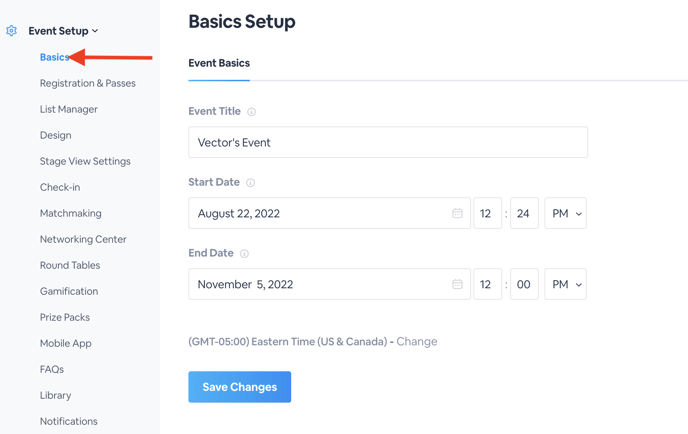The width and height of the screenshot is (688, 434).
Task: Open the Start Date calendar picker icon
Action: tap(457, 213)
